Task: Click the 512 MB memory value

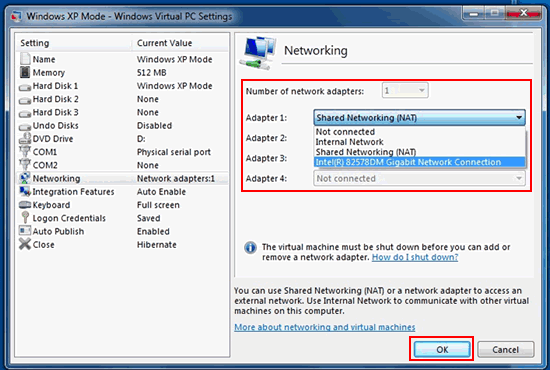Action: [x=152, y=73]
